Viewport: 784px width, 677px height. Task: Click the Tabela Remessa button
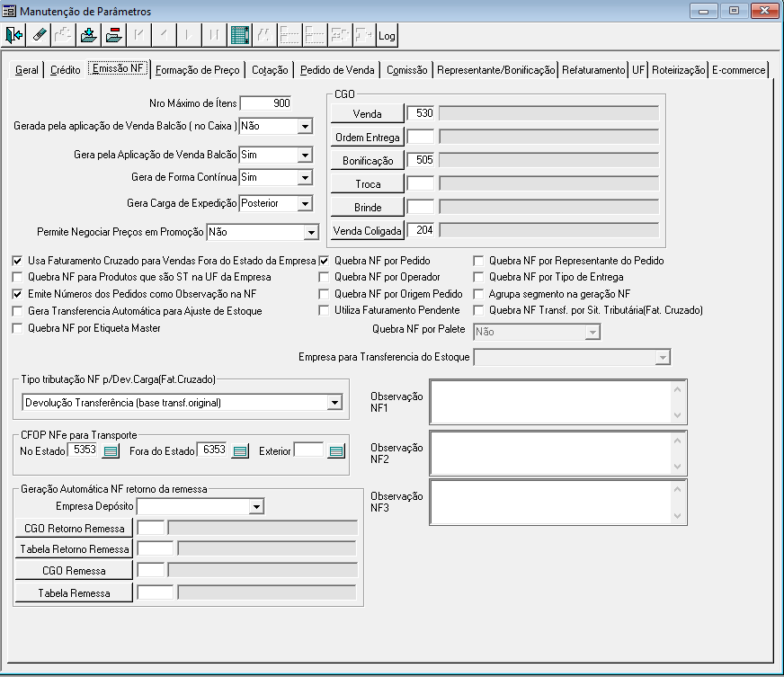tap(74, 593)
